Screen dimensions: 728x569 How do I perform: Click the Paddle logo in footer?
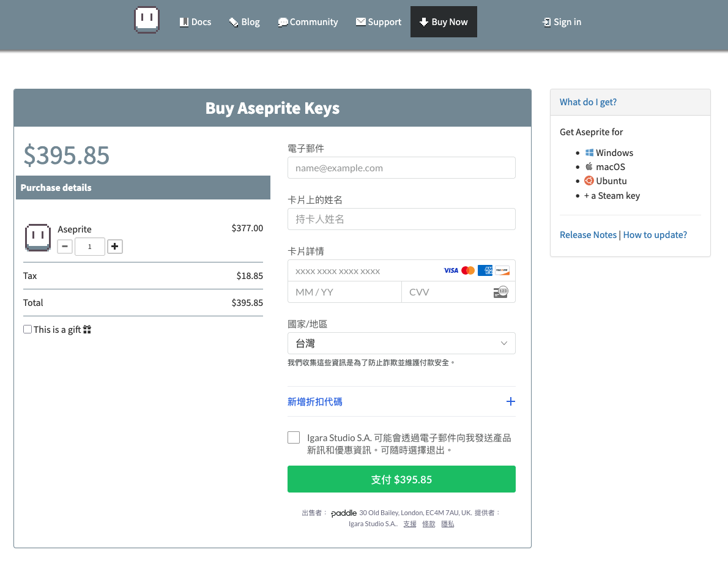coord(344,513)
